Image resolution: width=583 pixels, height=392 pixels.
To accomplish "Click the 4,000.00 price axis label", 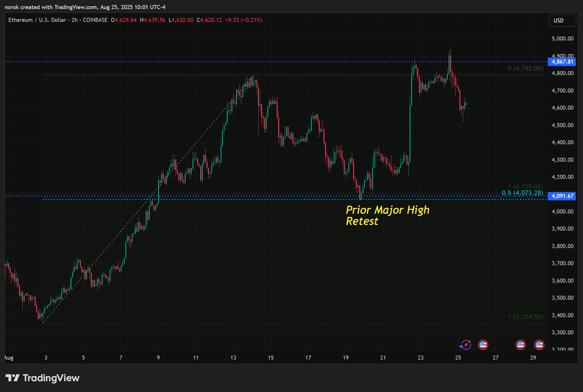I will point(562,212).
